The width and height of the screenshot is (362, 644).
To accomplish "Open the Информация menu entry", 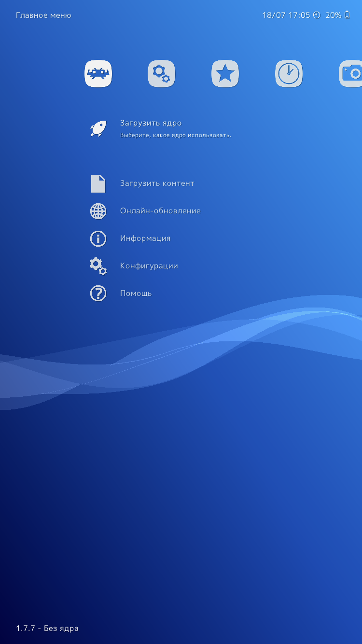I will pyautogui.click(x=145, y=238).
